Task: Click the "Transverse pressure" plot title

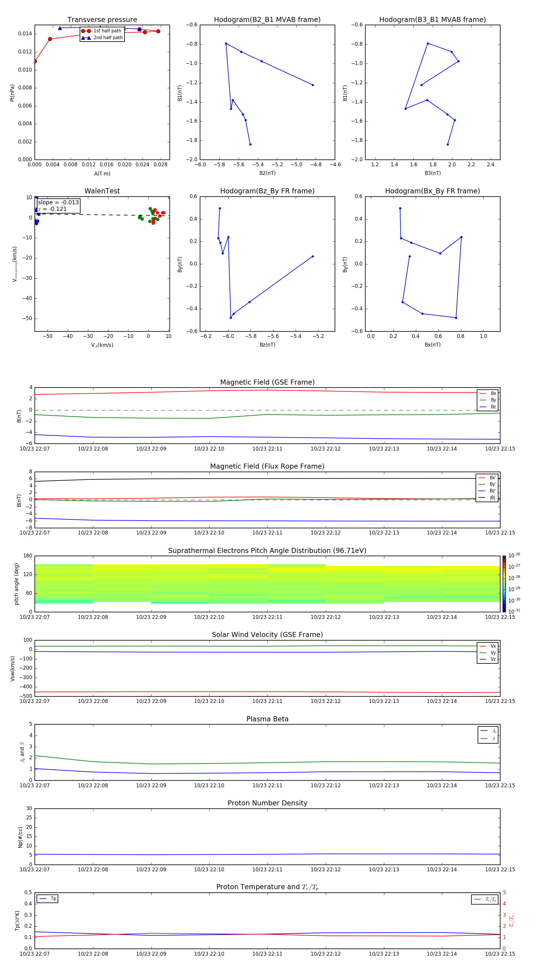Action: click(x=102, y=20)
